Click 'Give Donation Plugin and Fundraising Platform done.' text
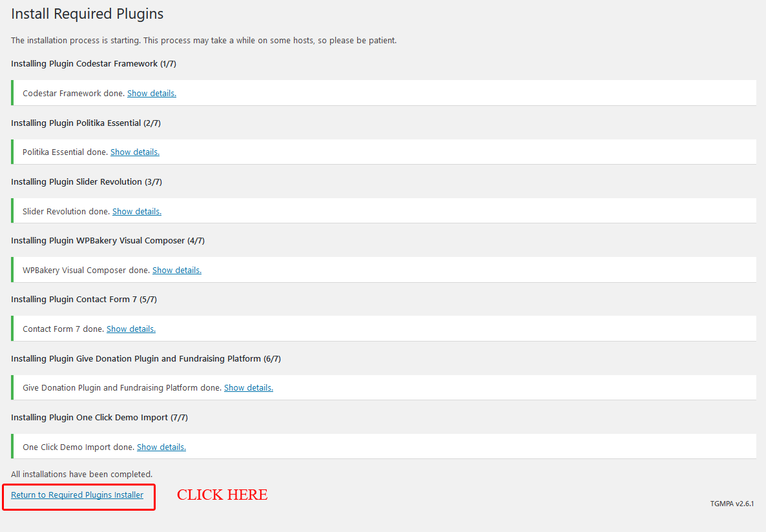The image size is (766, 532). 122,388
